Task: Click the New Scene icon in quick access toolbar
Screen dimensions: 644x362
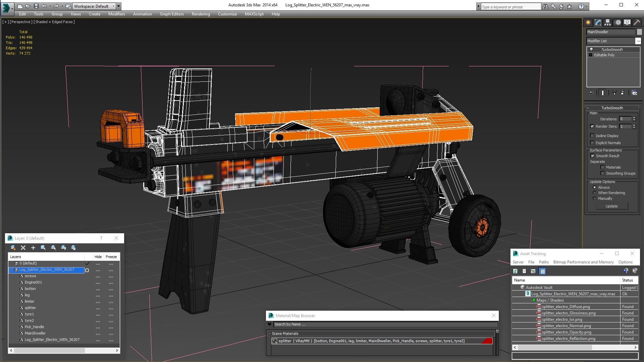Action: pos(20,6)
